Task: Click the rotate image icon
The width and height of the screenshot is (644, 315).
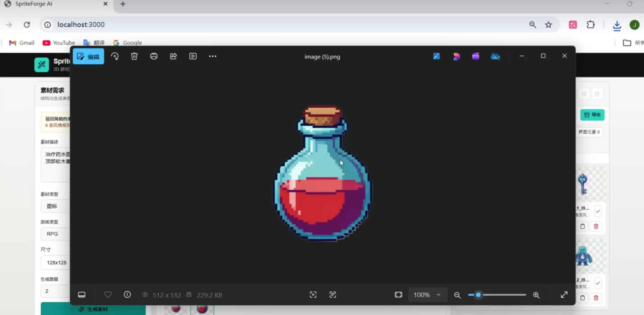Action: tap(115, 56)
